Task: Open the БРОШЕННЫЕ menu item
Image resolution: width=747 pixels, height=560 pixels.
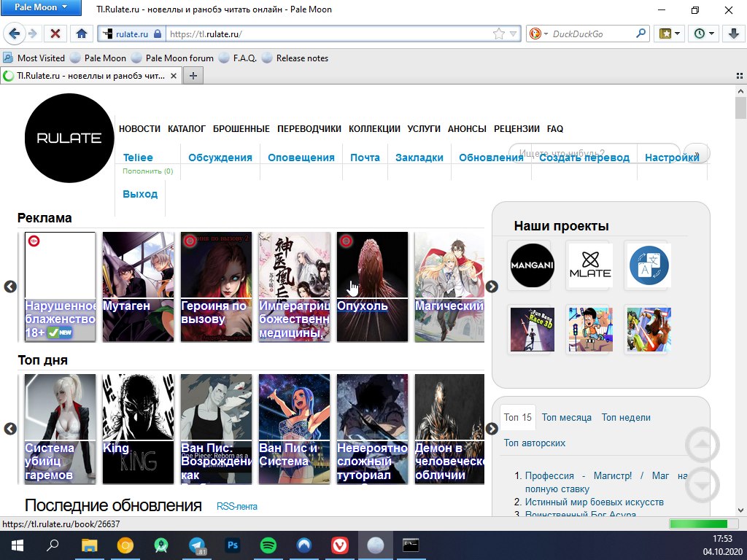Action: coord(241,128)
